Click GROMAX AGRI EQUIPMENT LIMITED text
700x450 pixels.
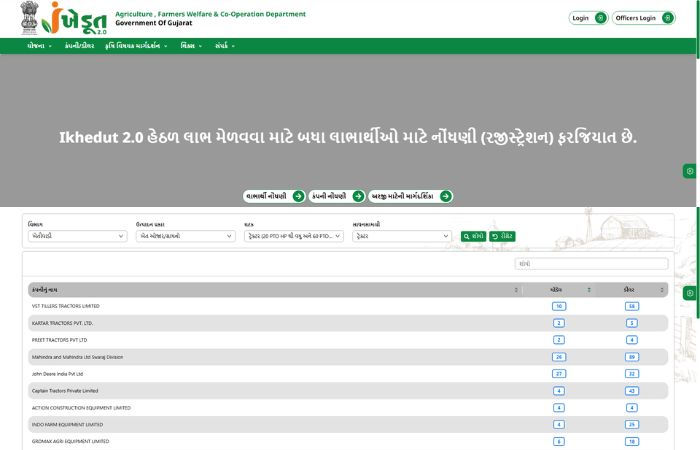[x=71, y=442]
